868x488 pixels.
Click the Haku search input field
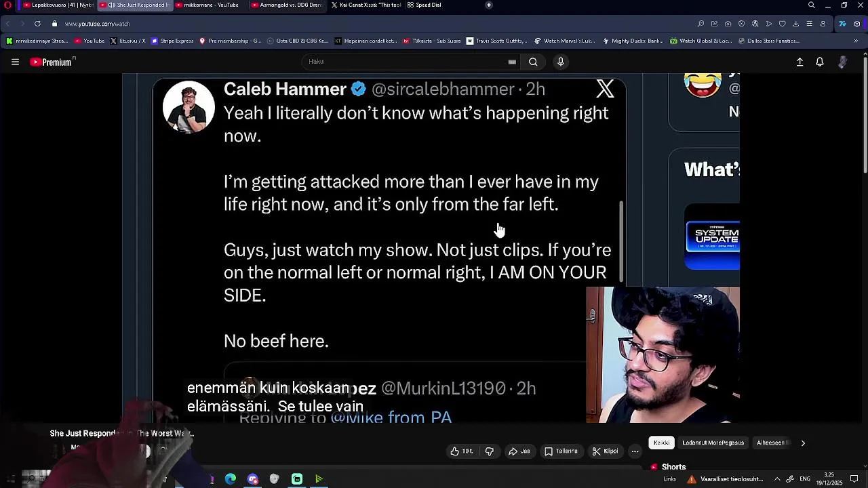[x=407, y=62]
